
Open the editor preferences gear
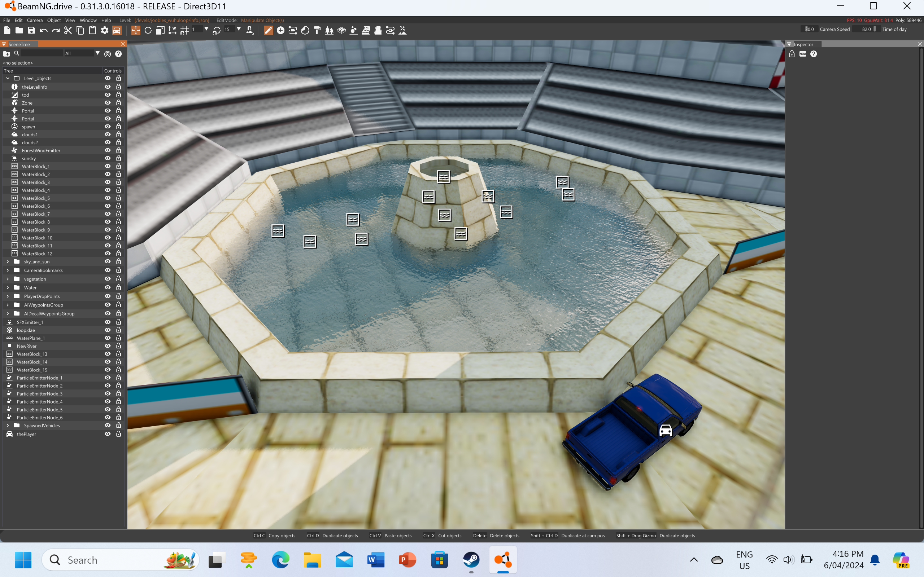[105, 31]
